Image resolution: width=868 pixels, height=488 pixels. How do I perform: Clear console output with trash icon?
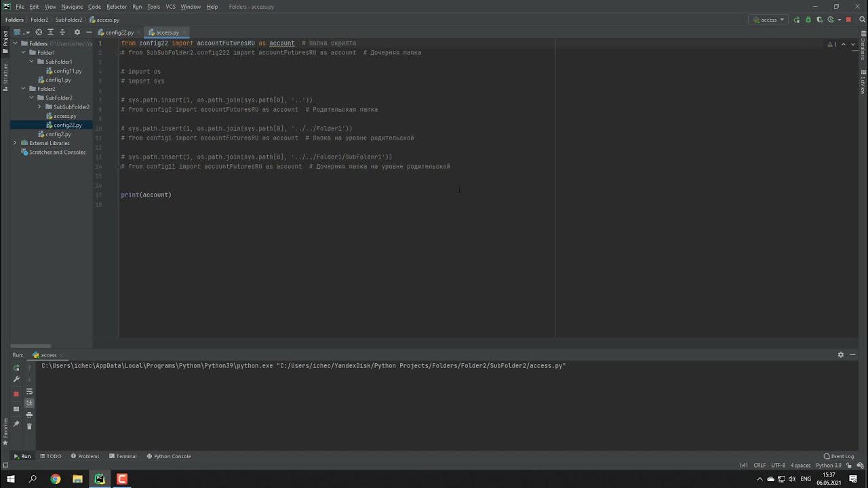coord(29,426)
